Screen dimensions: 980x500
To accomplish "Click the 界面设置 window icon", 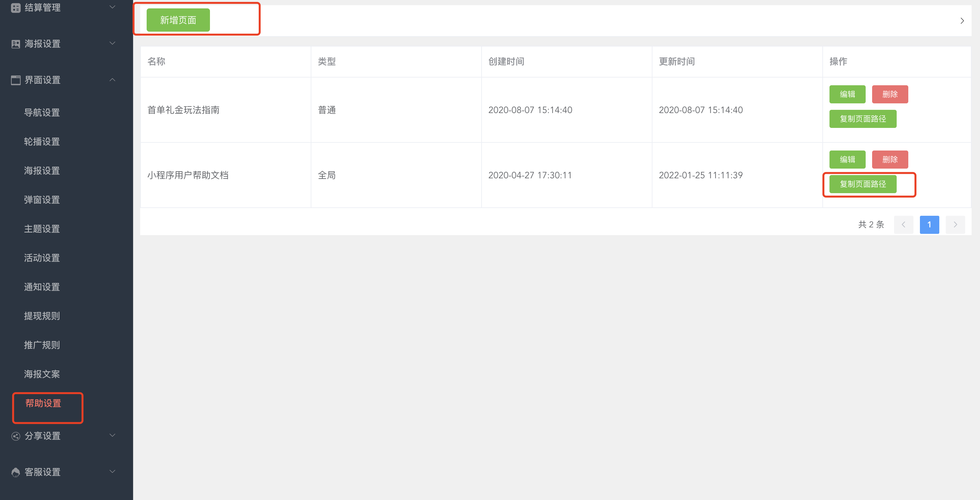I will (x=16, y=80).
